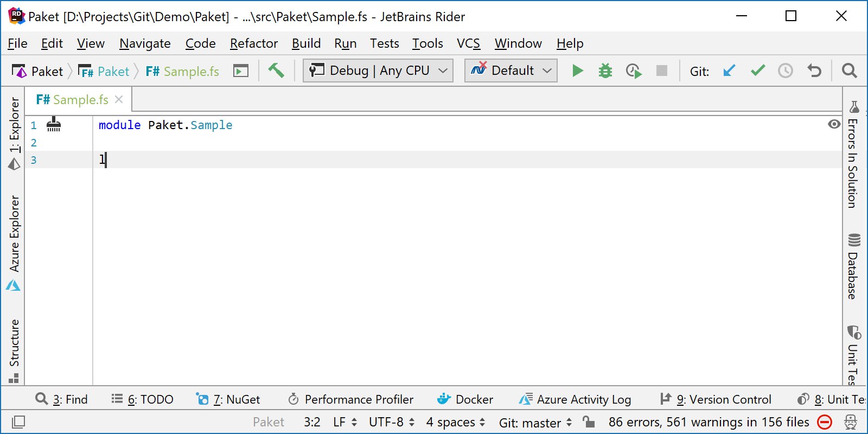Click the terminal-like icon after the Sample.fs breadcrumb
The image size is (868, 434).
241,71
